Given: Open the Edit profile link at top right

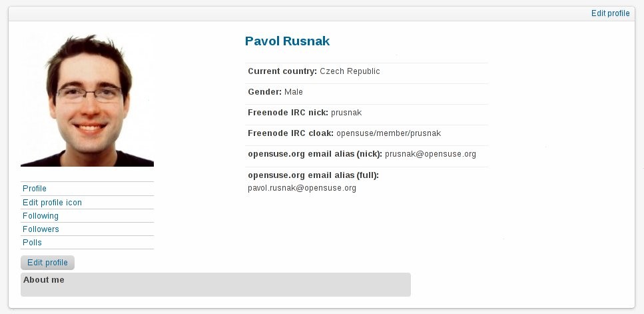Looking at the screenshot, I should 610,13.
